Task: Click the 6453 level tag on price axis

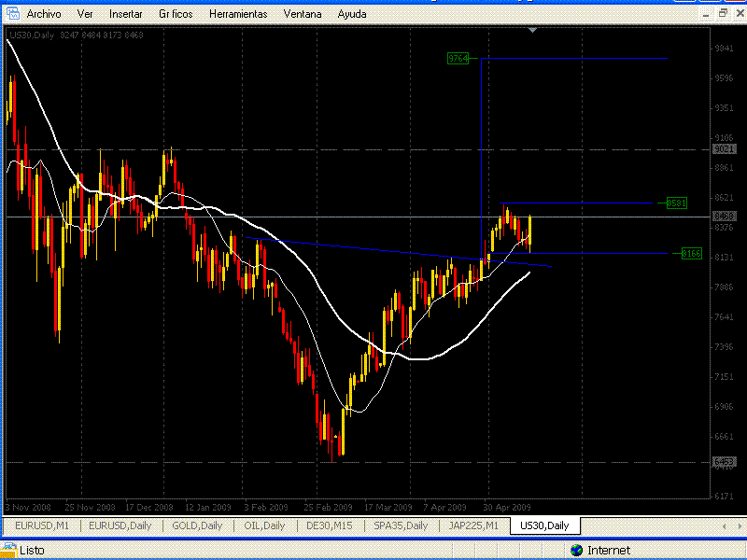Action: click(725, 462)
